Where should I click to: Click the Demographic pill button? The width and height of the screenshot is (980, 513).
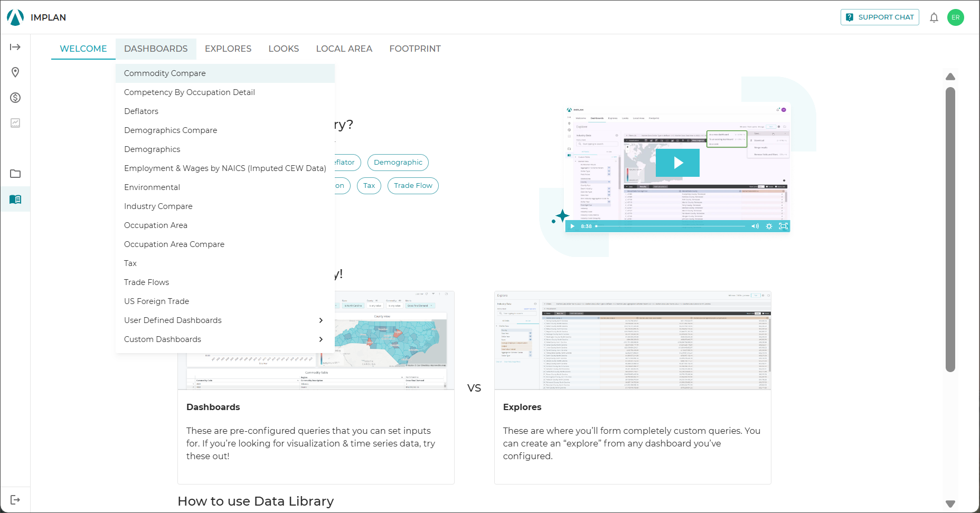click(x=398, y=163)
